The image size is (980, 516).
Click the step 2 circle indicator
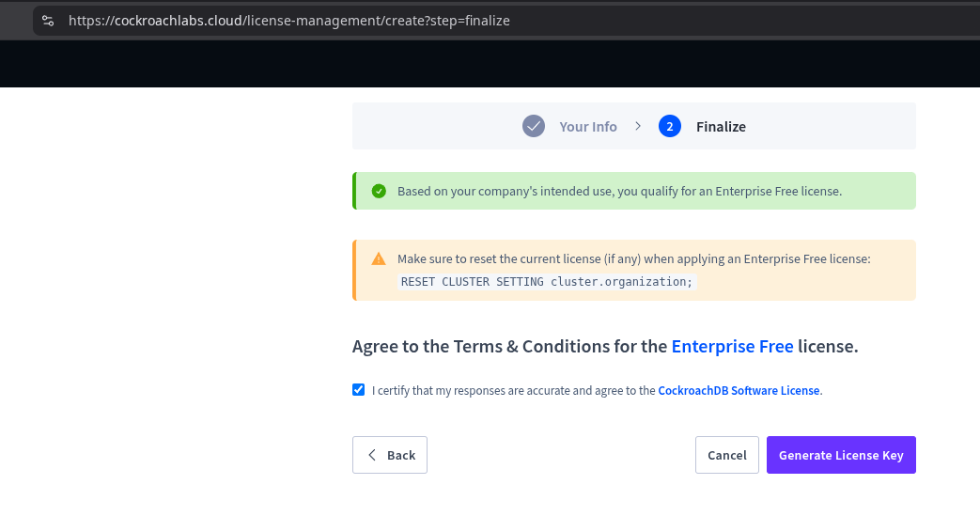669,126
